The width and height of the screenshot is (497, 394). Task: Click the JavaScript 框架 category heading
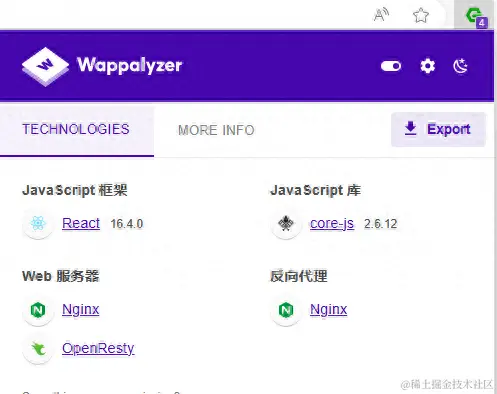pos(75,190)
